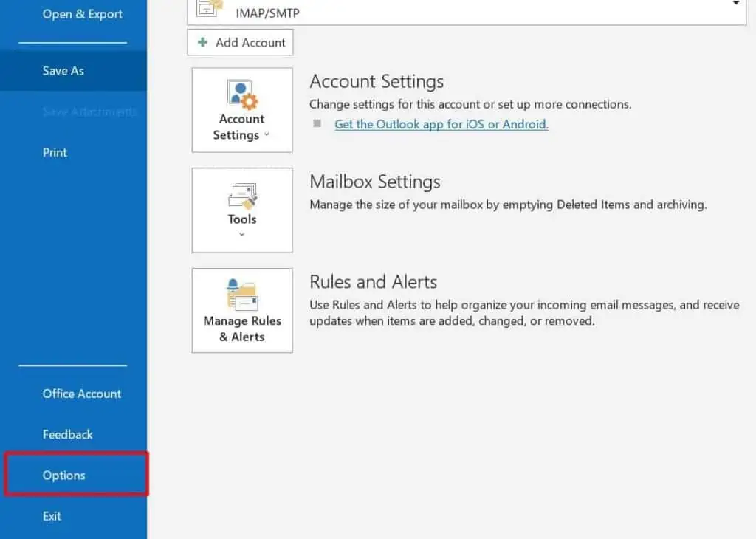Select Open & Export in sidebar
756x539 pixels.
pyautogui.click(x=82, y=14)
